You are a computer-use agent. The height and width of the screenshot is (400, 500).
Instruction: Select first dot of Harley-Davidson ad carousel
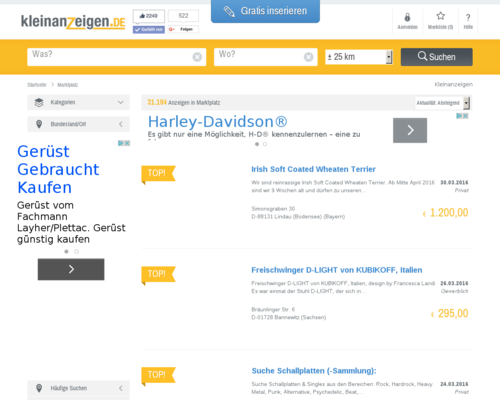[257, 144]
